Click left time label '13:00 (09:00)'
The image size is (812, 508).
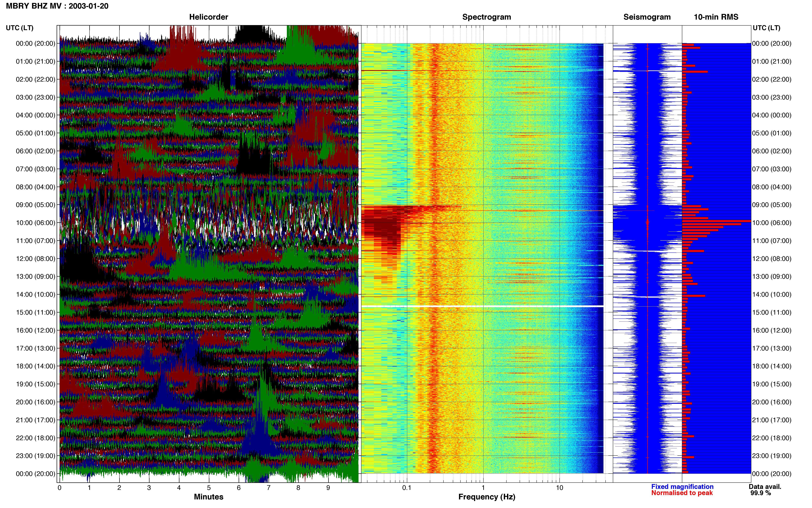[36, 277]
